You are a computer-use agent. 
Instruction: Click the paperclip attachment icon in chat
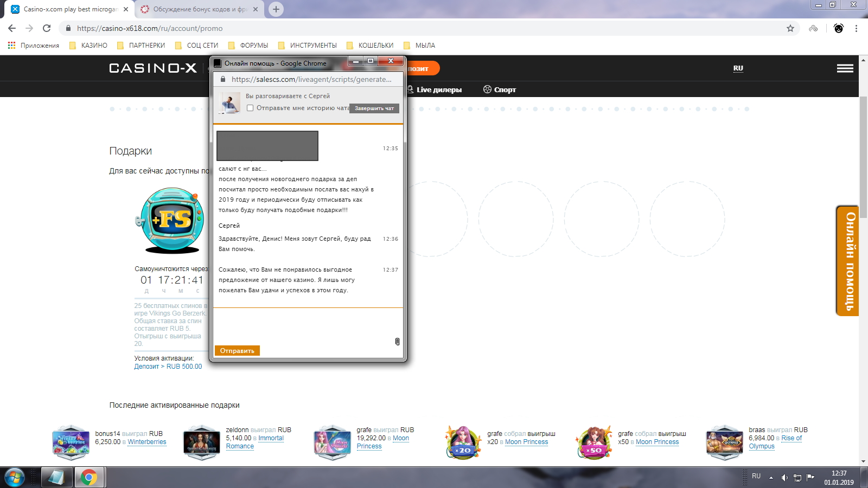click(x=397, y=342)
